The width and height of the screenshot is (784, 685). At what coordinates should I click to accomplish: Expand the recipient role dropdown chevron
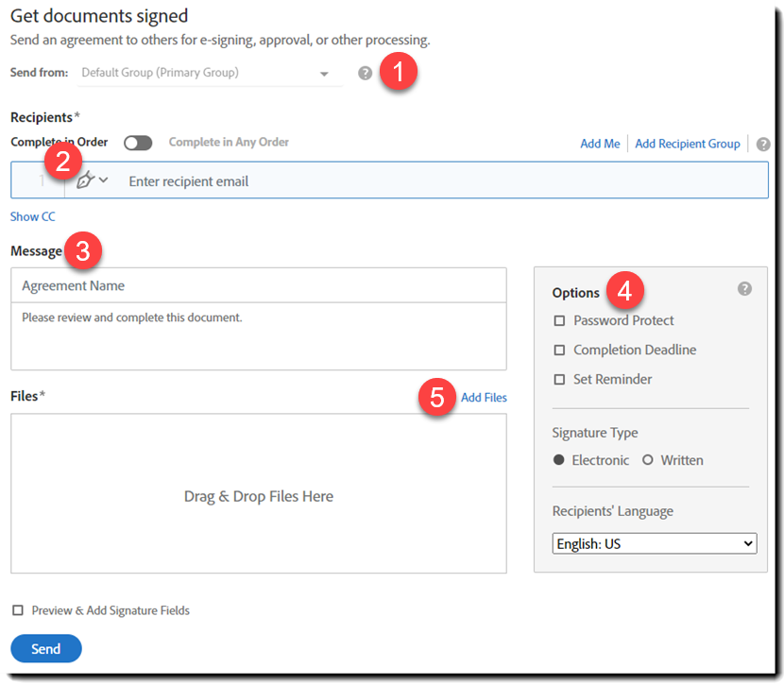101,180
